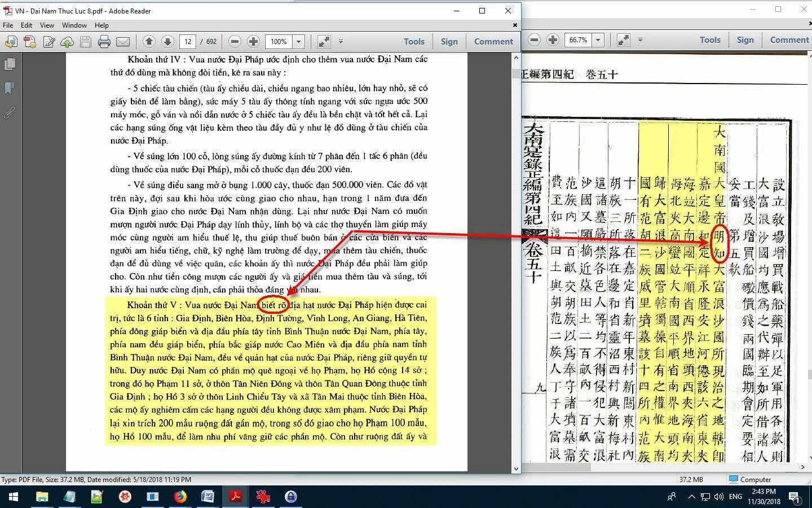Click the back window horizontal scrollbar right arrow
The image size is (812, 508).
(802, 467)
